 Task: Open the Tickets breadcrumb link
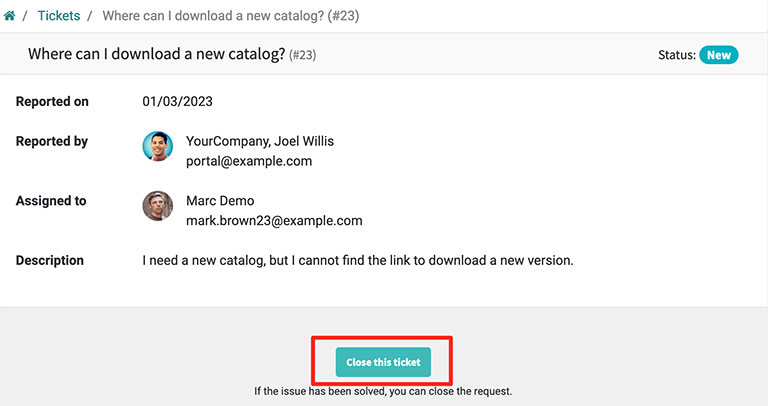[x=58, y=16]
